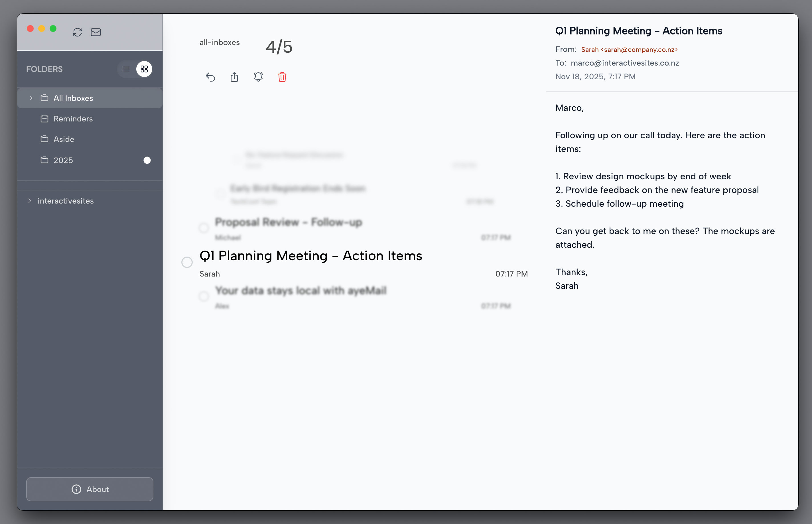812x524 pixels.
Task: Expand the All Inboxes folder
Action: click(31, 98)
